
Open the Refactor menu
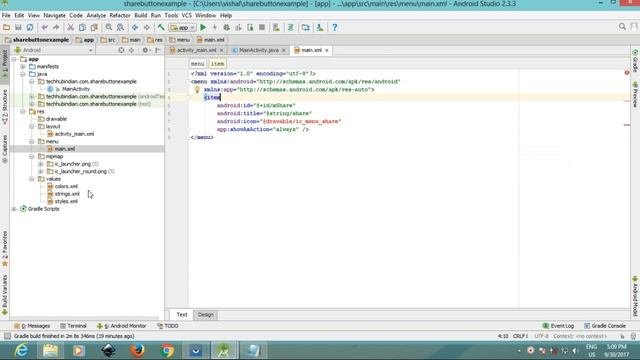(120, 15)
